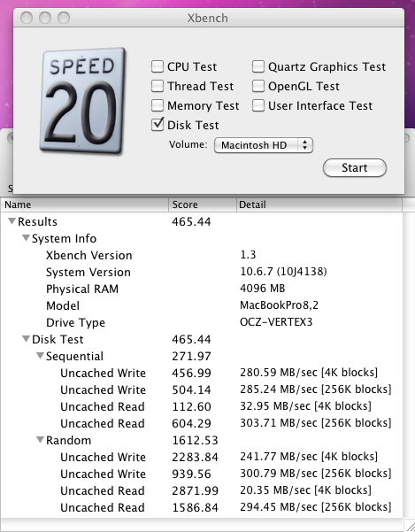Screen dimensions: 415x532
Task: Click the 300.79 MB/sec [256K blocks] detail
Action: [316, 474]
